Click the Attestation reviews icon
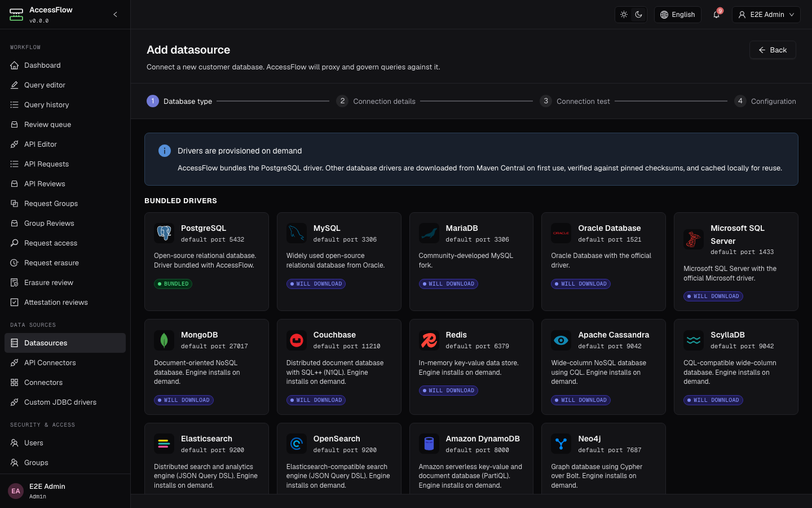 click(15, 303)
